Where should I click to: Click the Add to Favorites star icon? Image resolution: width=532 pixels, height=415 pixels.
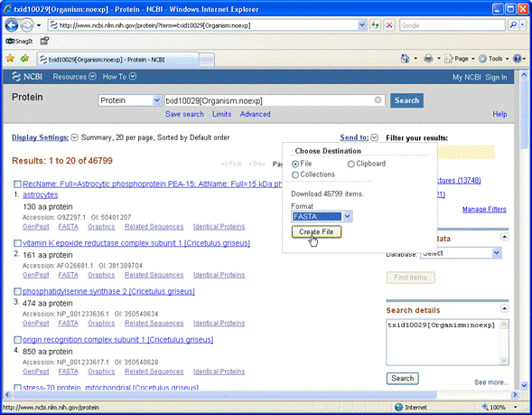(24, 59)
